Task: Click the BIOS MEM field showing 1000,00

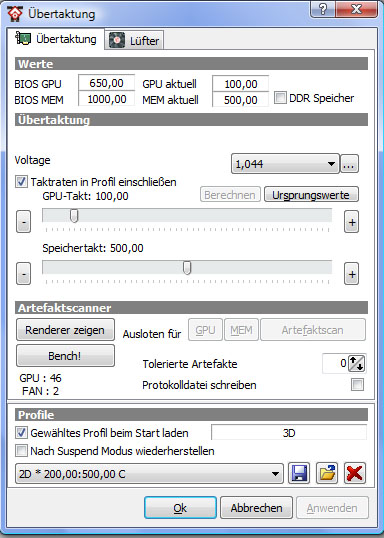Action: click(x=106, y=99)
